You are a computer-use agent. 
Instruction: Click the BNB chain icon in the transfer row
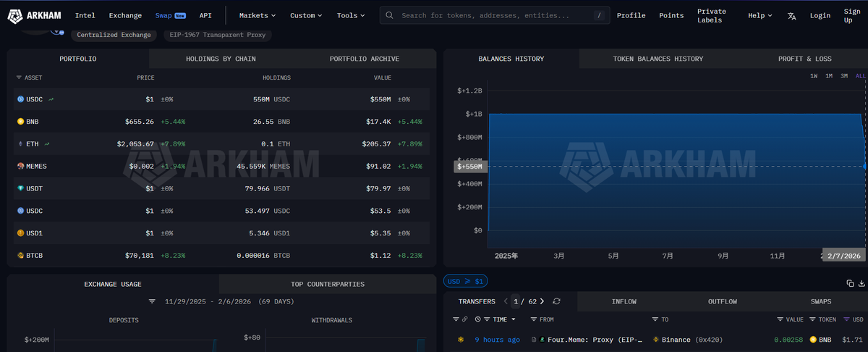[x=459, y=340]
